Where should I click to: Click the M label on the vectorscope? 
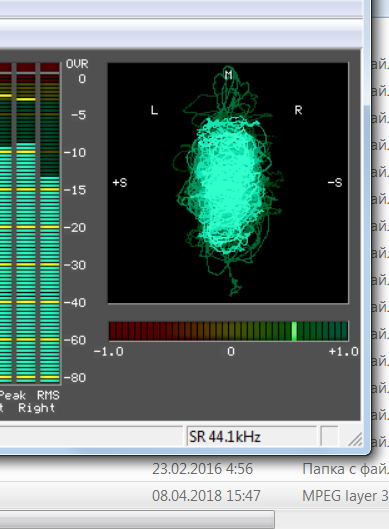(228, 75)
